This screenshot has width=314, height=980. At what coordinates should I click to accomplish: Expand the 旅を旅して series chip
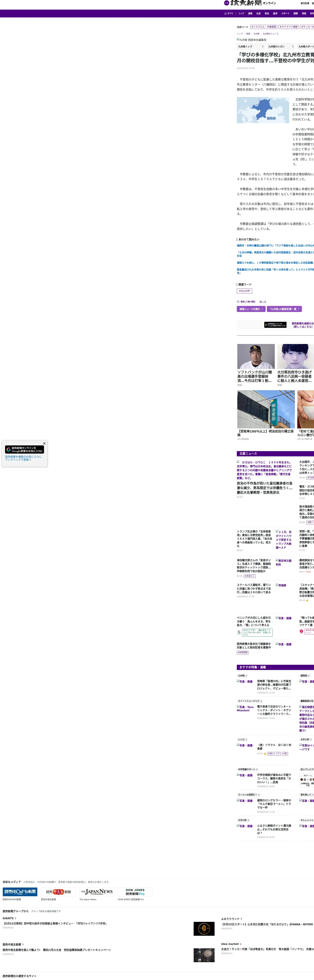[x=307, y=795]
